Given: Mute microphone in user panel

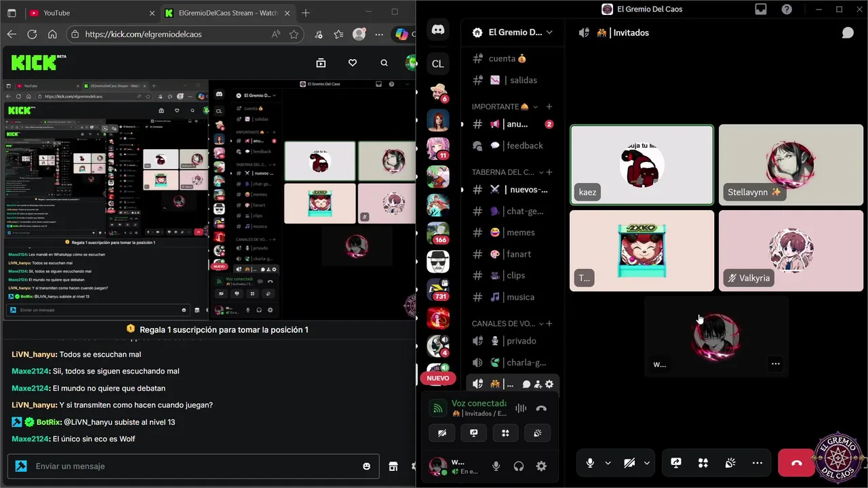Looking at the screenshot, I should pos(496,466).
